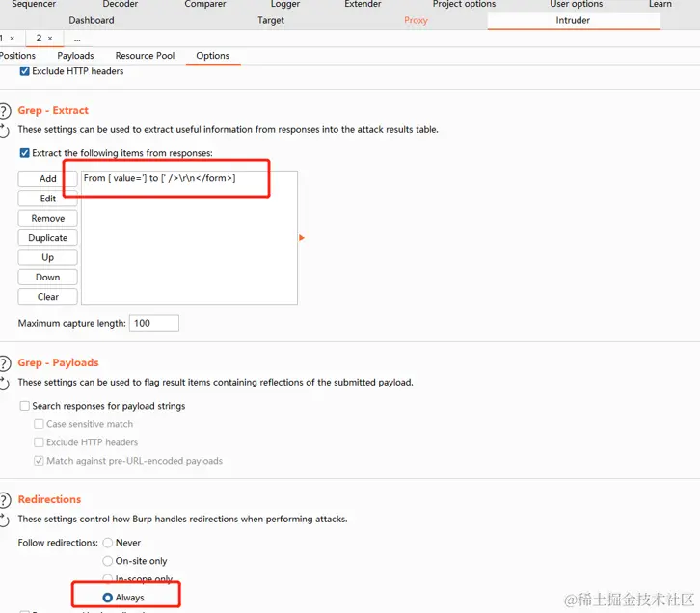Image resolution: width=700 pixels, height=613 pixels.
Task: Toggle Extract the following items from responses
Action: 25,153
